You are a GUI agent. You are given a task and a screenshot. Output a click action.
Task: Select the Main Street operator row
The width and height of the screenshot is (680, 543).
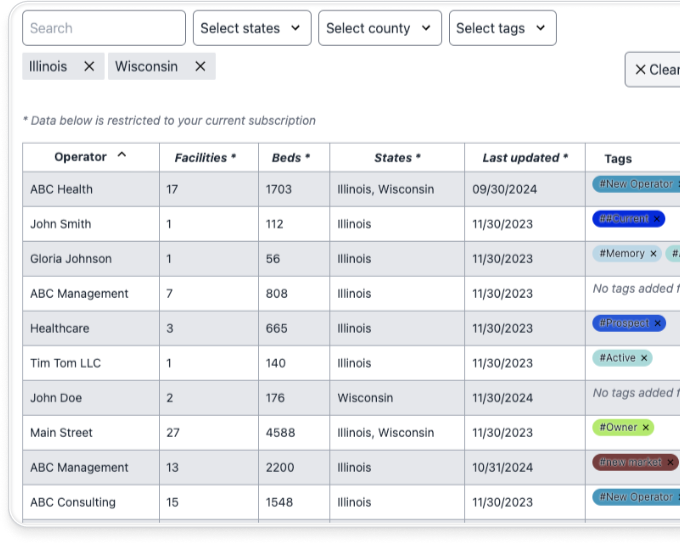(x=61, y=433)
